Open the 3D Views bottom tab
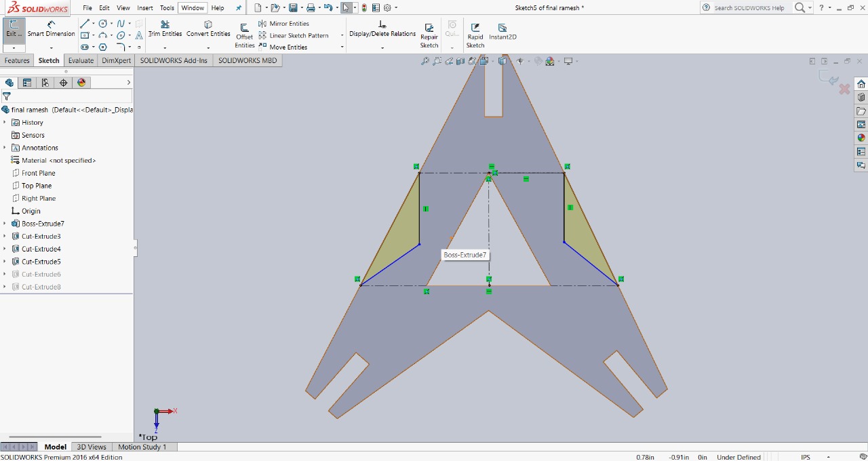The image size is (868, 461). pyautogui.click(x=92, y=447)
